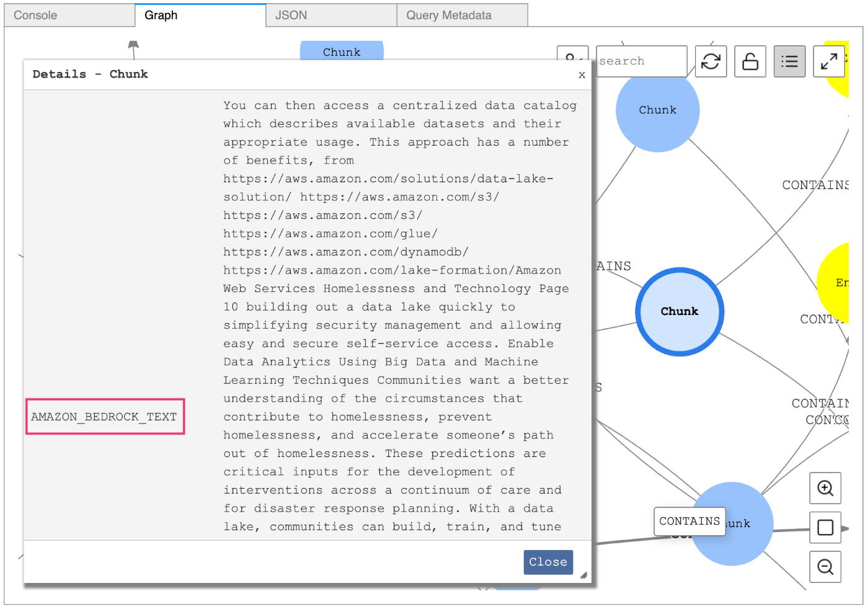Viewport: 868px width, 609px height.
Task: Click the CONTAINS edge tooltip label
Action: [689, 522]
